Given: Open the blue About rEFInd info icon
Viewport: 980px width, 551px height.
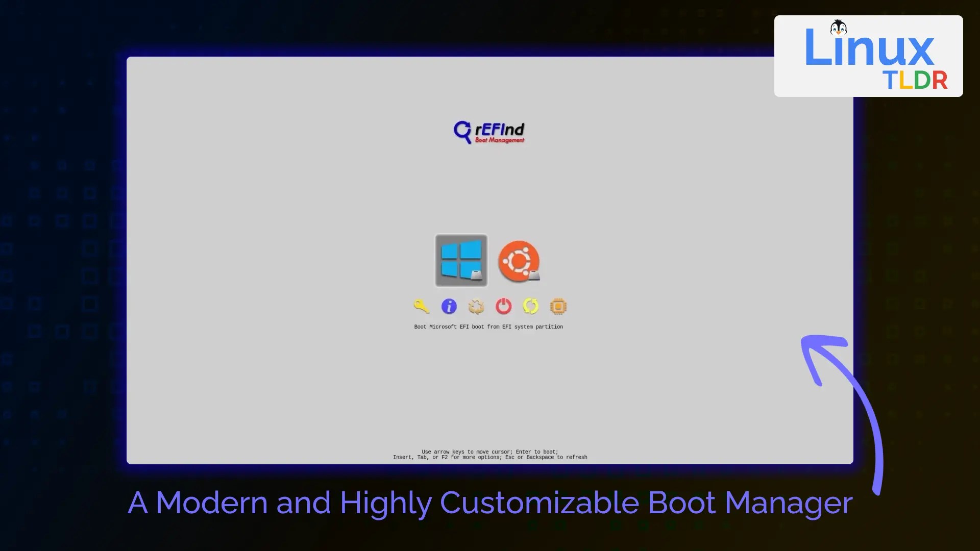Looking at the screenshot, I should (449, 306).
